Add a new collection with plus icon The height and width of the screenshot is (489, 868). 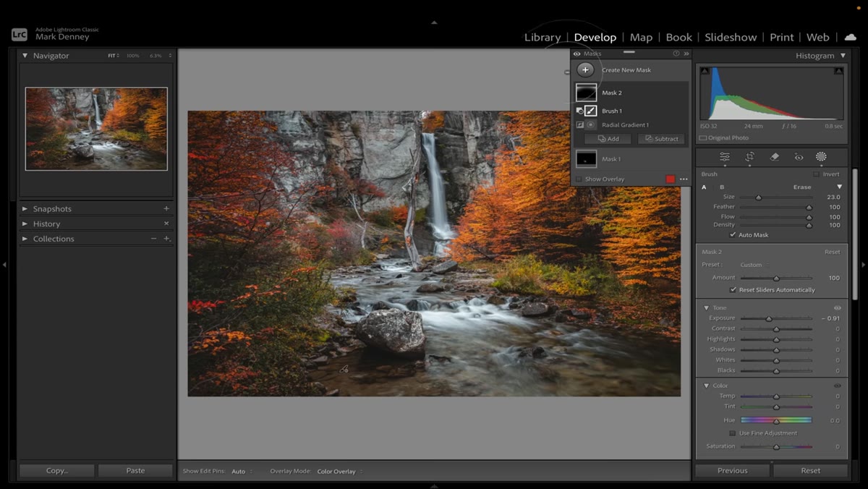pos(166,239)
